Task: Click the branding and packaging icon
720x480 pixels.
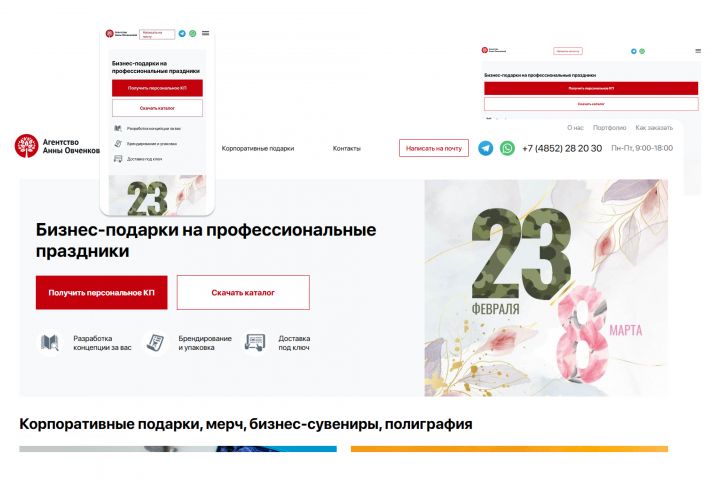Action: (x=155, y=343)
